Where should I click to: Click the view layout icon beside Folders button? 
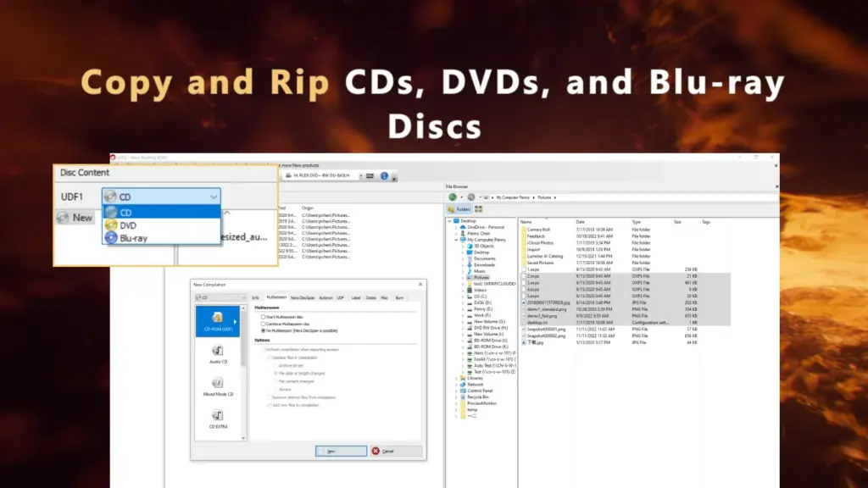point(477,208)
